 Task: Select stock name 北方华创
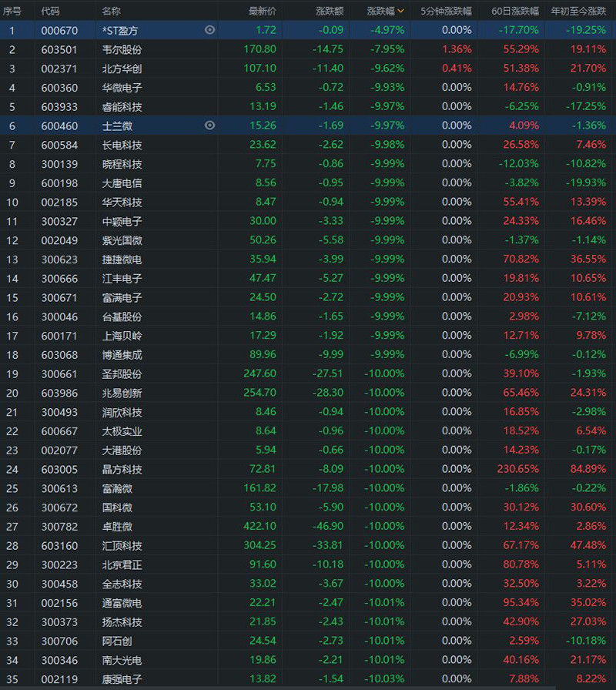click(122, 69)
